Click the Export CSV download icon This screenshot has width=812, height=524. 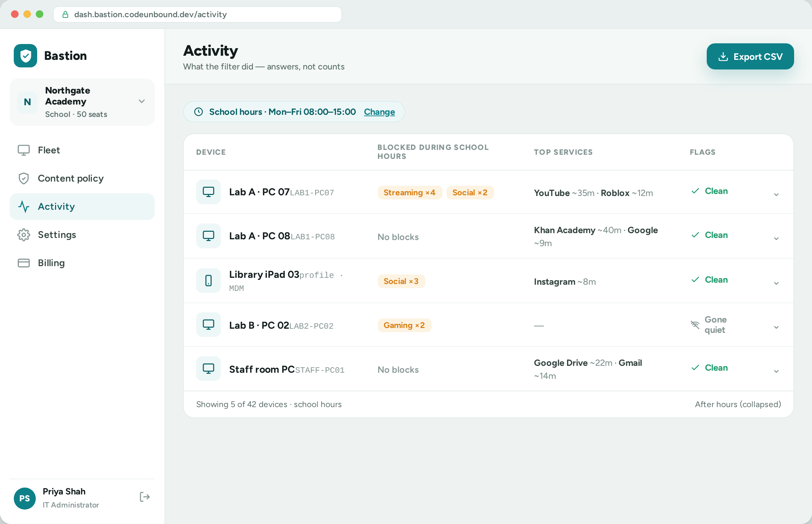[723, 56]
